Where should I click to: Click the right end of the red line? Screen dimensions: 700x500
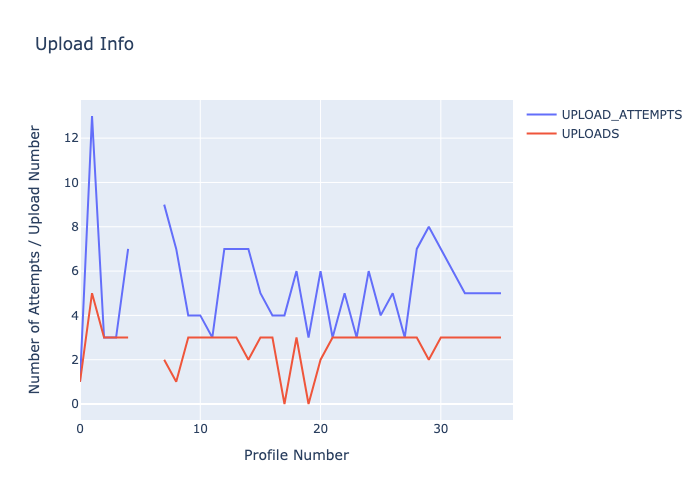click(500, 338)
